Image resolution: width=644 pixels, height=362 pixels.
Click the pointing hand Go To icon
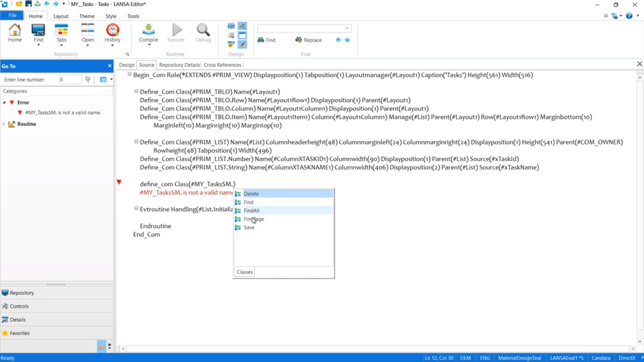click(x=101, y=347)
